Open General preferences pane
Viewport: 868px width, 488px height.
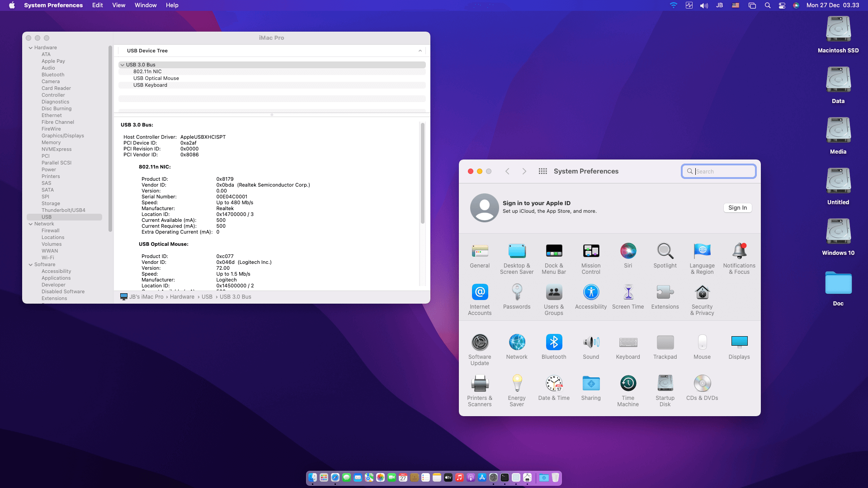480,256
